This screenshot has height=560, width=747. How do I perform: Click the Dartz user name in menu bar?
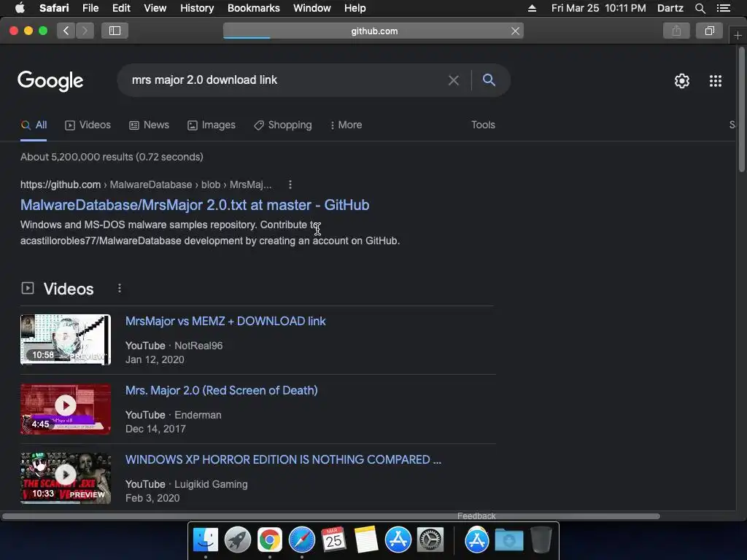(x=670, y=8)
